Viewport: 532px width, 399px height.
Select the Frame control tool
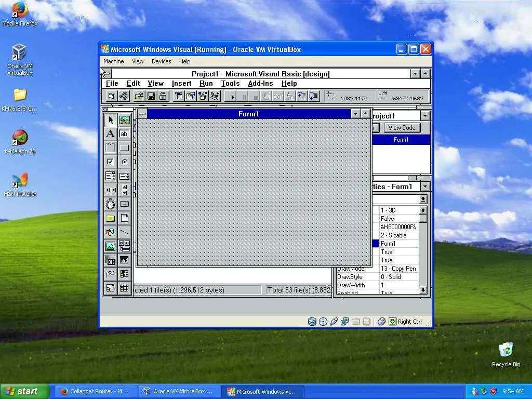(x=110, y=148)
